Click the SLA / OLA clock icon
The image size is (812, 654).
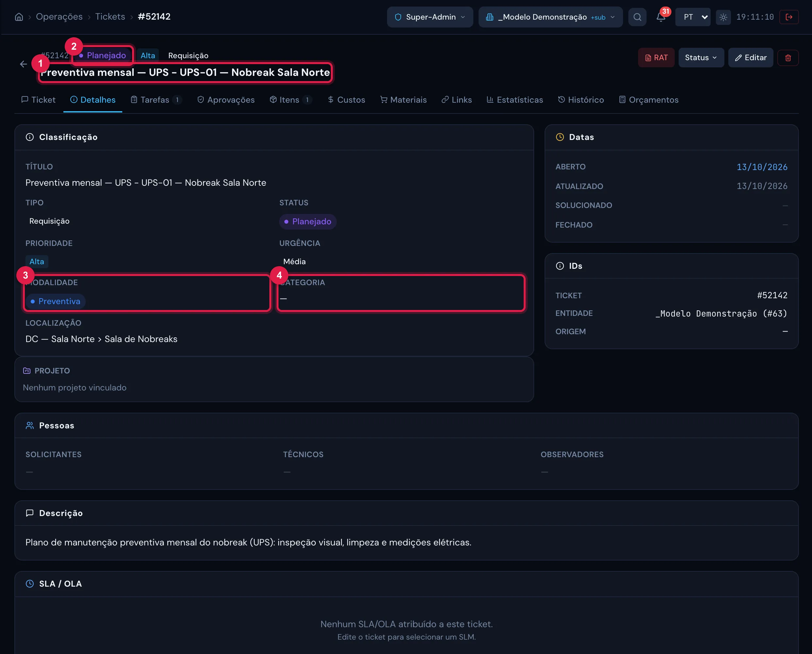(x=30, y=584)
